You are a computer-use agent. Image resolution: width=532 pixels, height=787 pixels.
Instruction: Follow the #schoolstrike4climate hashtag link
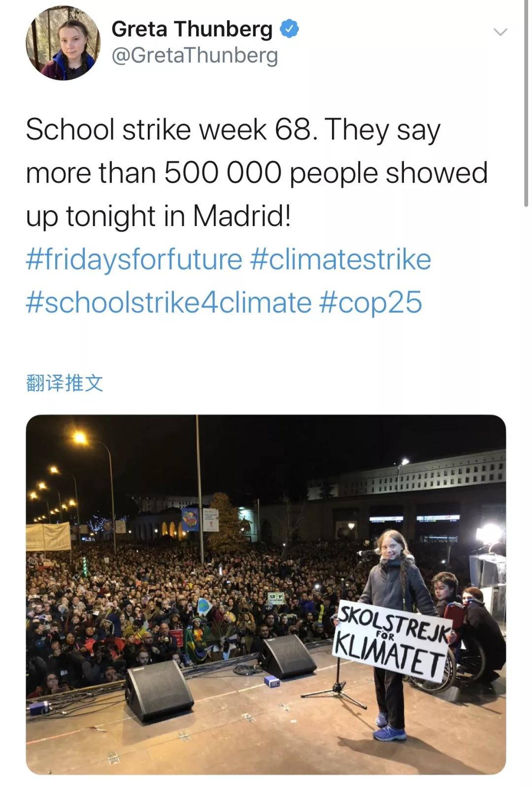tap(168, 302)
